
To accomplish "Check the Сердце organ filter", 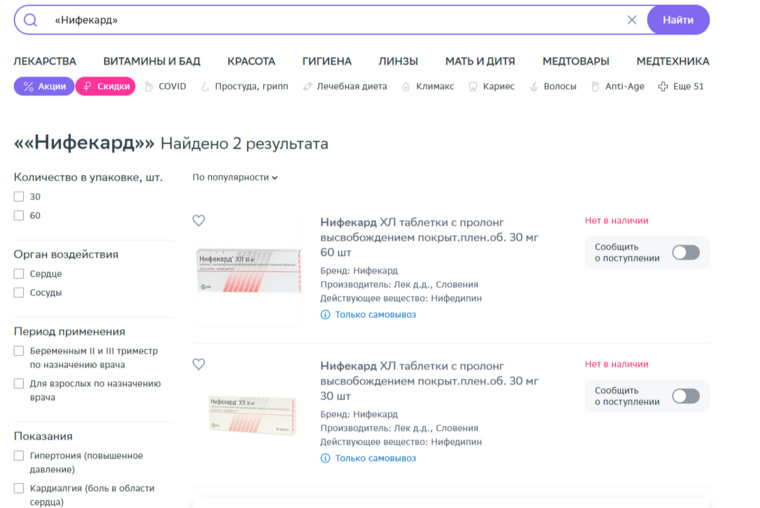I will [x=19, y=273].
